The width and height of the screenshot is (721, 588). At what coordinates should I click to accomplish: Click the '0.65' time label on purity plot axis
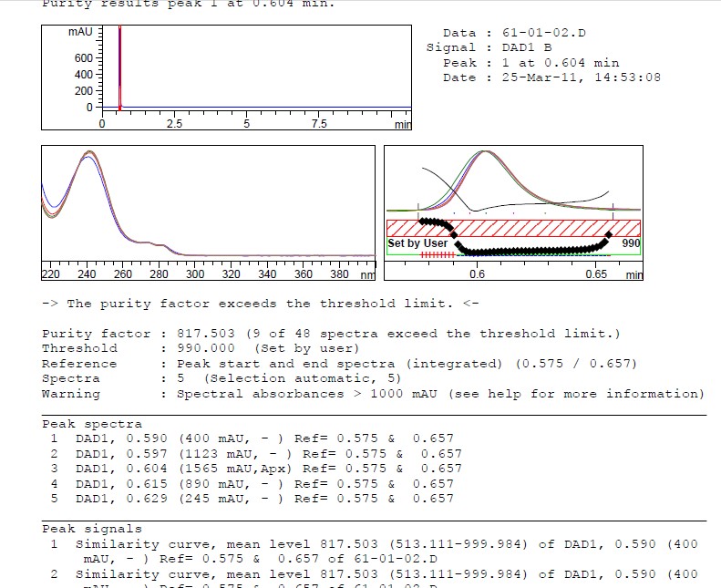tap(596, 274)
